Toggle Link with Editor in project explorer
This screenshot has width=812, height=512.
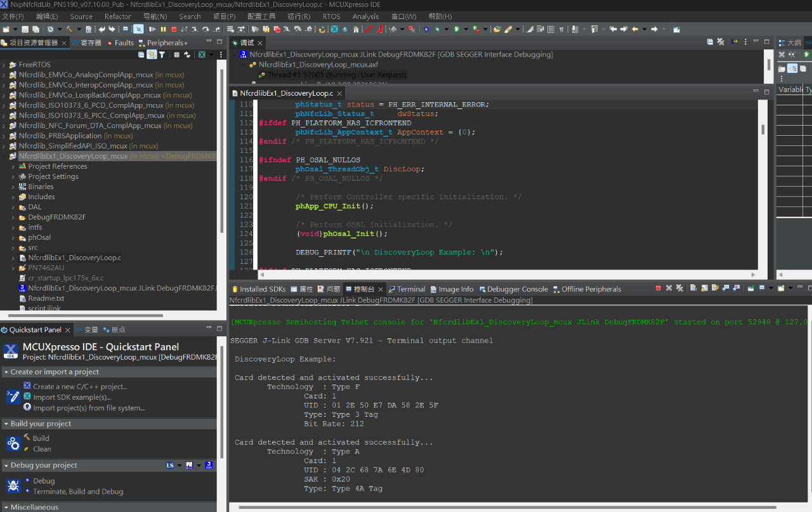click(x=152, y=55)
